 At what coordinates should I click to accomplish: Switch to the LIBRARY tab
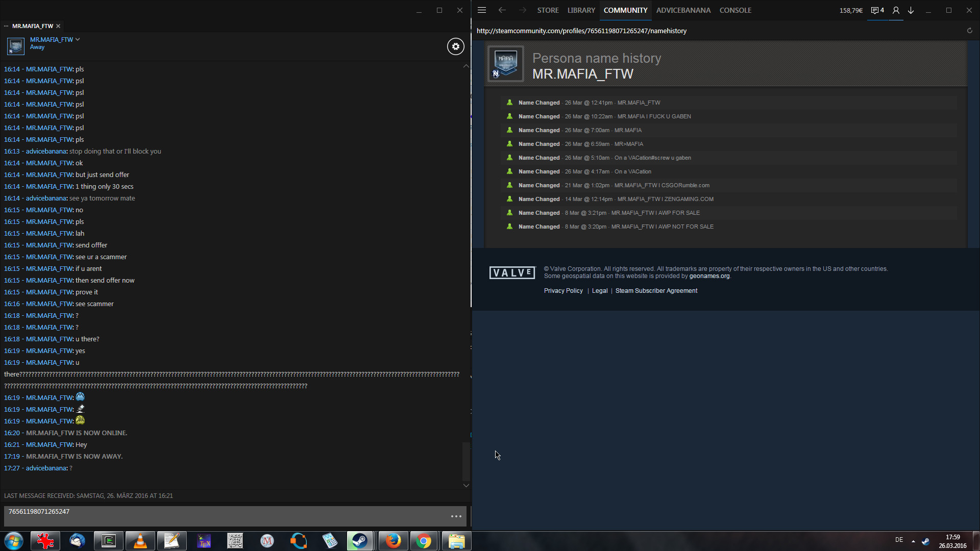pos(581,10)
